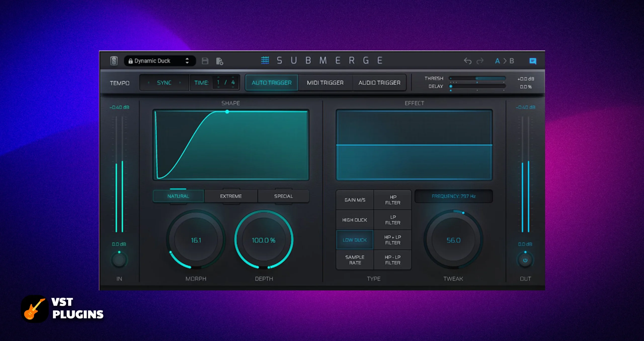Open the Dynamic Duck preset dropdown
The width and height of the screenshot is (644, 341).
click(159, 61)
